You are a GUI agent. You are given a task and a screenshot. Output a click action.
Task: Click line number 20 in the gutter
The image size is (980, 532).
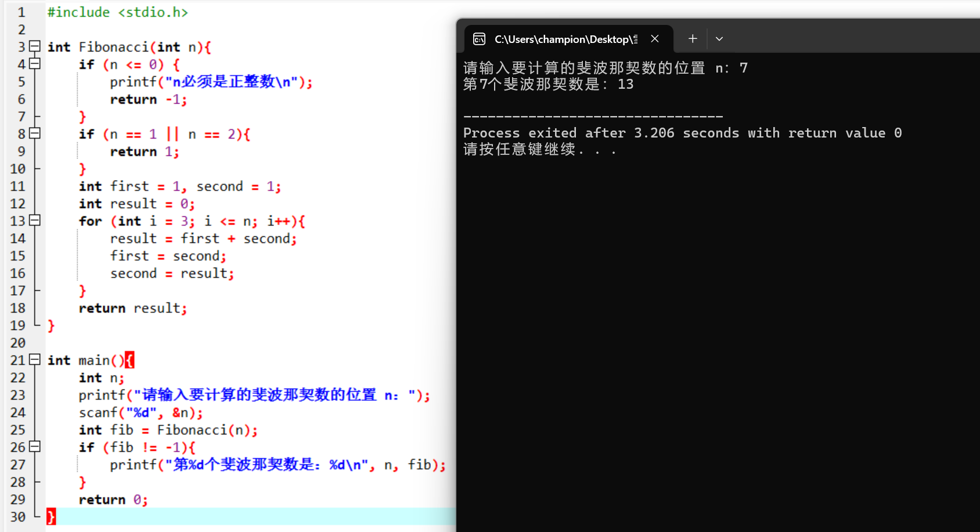[x=18, y=343]
